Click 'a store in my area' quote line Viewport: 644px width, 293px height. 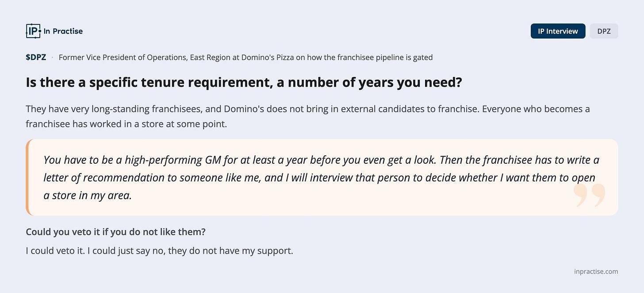[x=88, y=195]
